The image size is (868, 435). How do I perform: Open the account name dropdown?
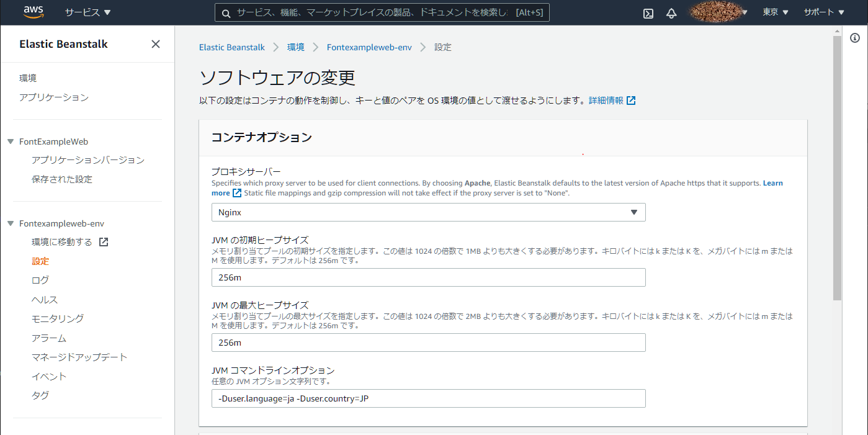(x=718, y=12)
